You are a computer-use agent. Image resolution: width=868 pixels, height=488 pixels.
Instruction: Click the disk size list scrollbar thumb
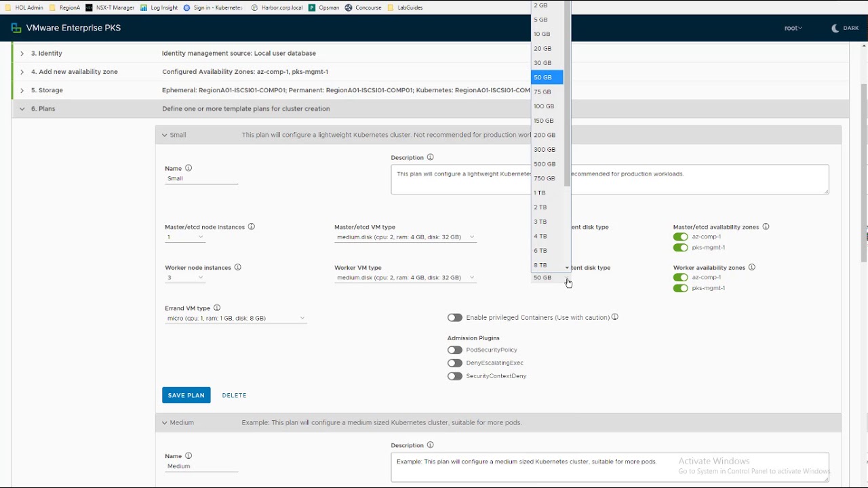567,95
